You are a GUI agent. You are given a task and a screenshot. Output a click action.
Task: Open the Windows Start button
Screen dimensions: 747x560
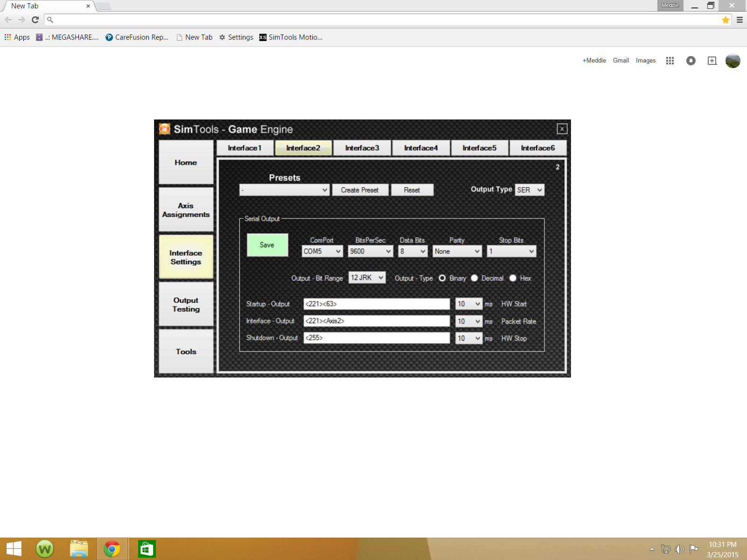pyautogui.click(x=14, y=549)
